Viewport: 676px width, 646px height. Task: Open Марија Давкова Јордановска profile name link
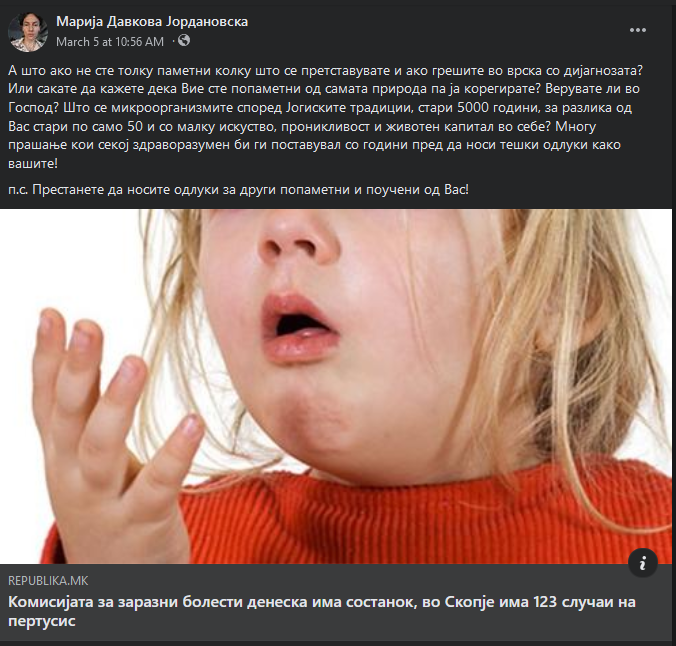click(152, 21)
